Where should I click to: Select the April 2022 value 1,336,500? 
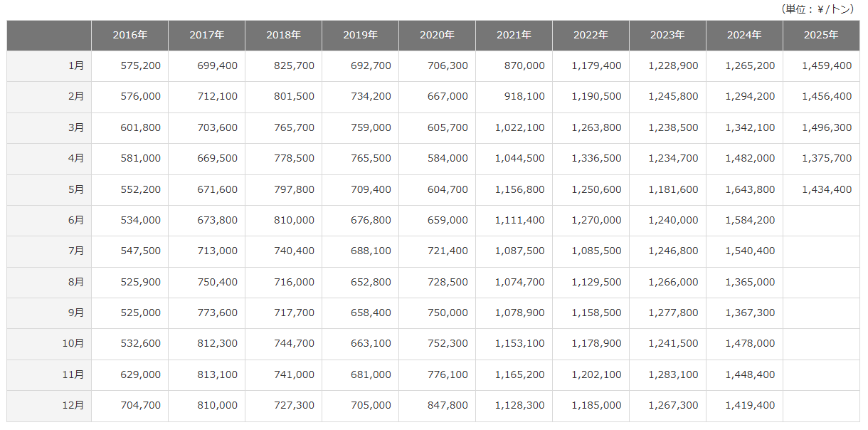click(596, 158)
